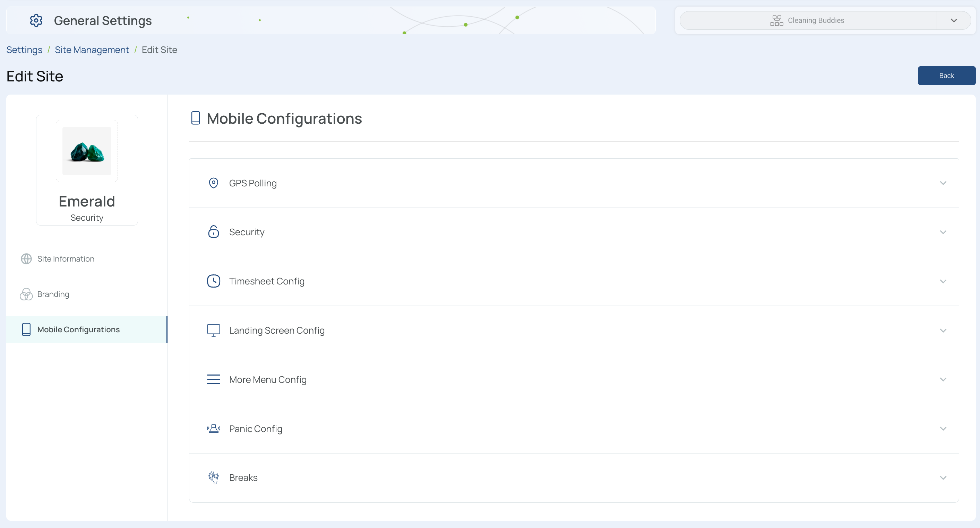The height and width of the screenshot is (528, 980).
Task: Select Mobile Configurations in the sidebar
Action: 87,329
